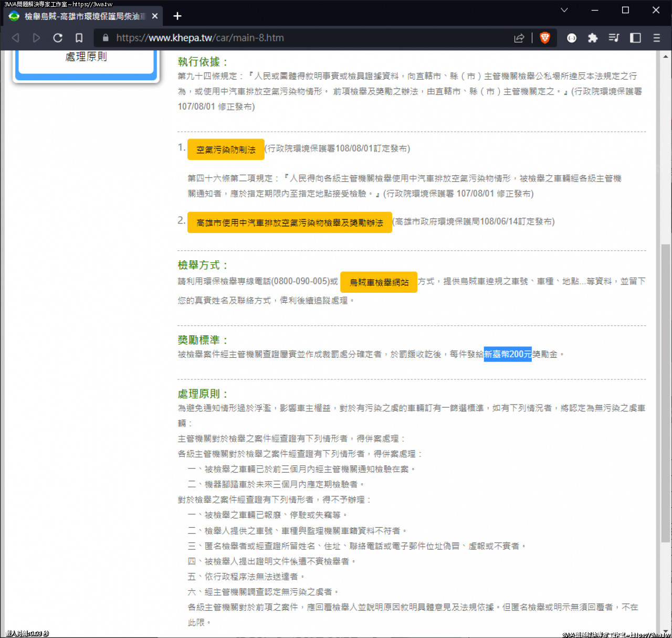Open the tab search chevron dropdown

tap(564, 10)
